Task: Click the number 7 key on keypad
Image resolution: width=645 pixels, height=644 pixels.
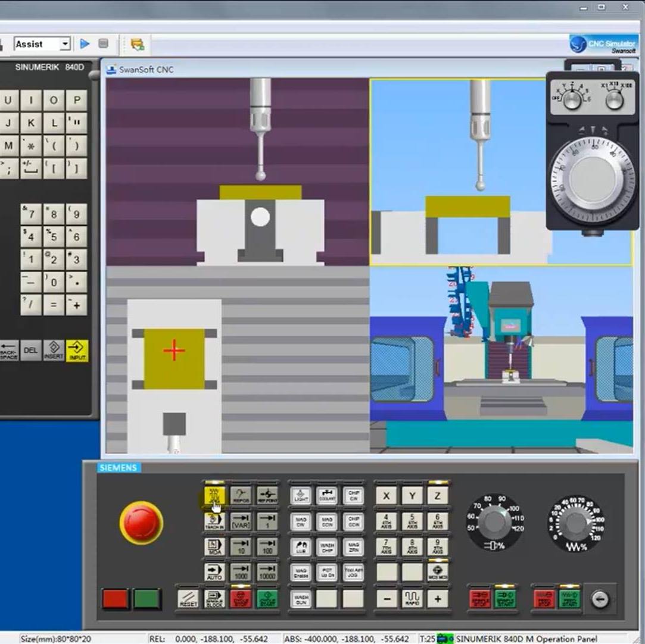Action: [31, 214]
